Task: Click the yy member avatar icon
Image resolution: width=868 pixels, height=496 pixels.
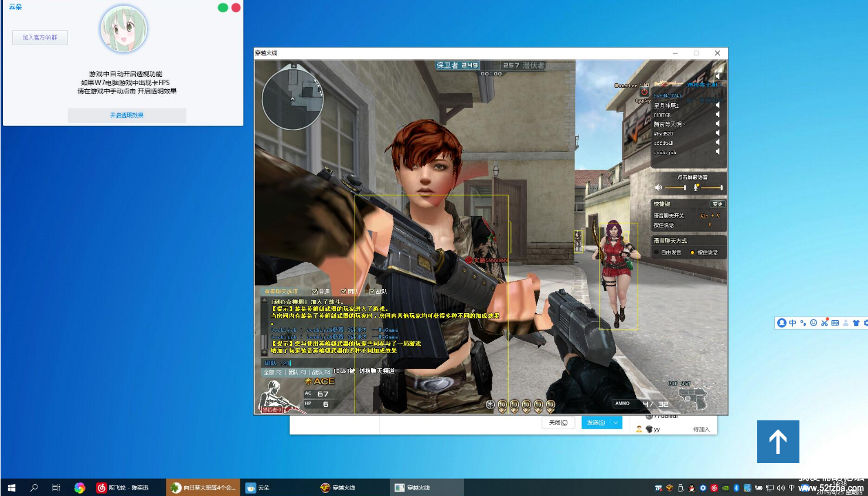Action: coord(649,429)
